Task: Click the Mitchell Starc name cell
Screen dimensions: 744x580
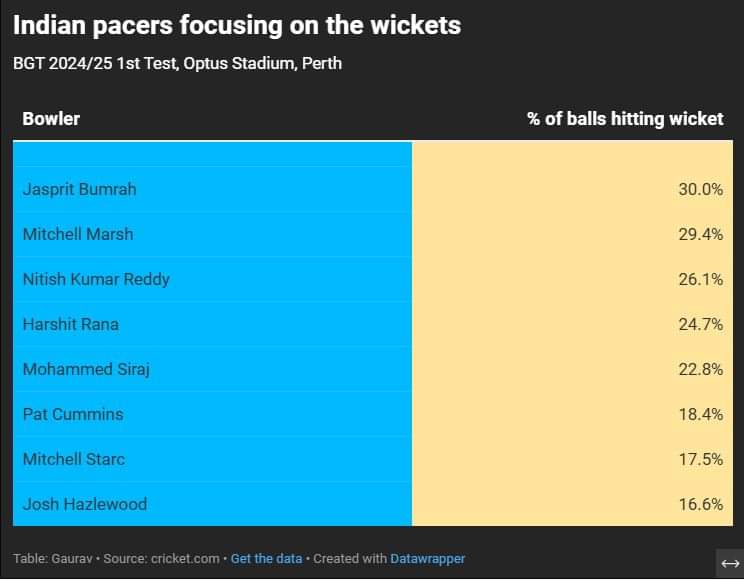Action: tap(74, 459)
